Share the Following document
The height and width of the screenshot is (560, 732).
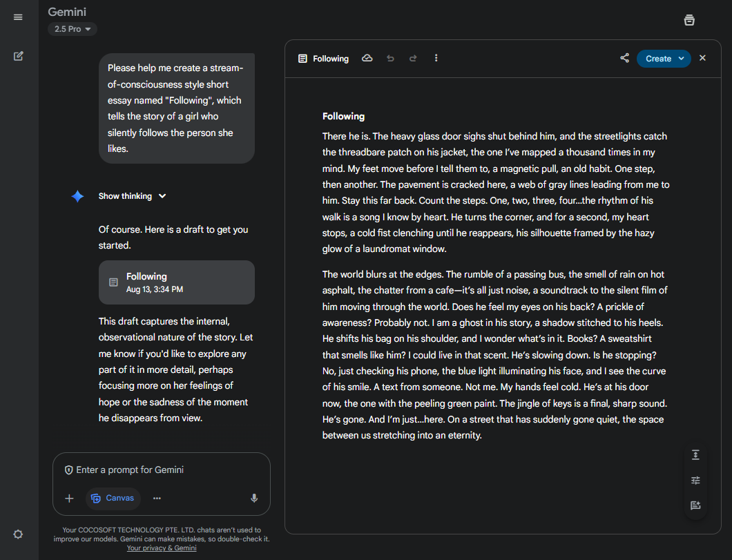tap(624, 59)
